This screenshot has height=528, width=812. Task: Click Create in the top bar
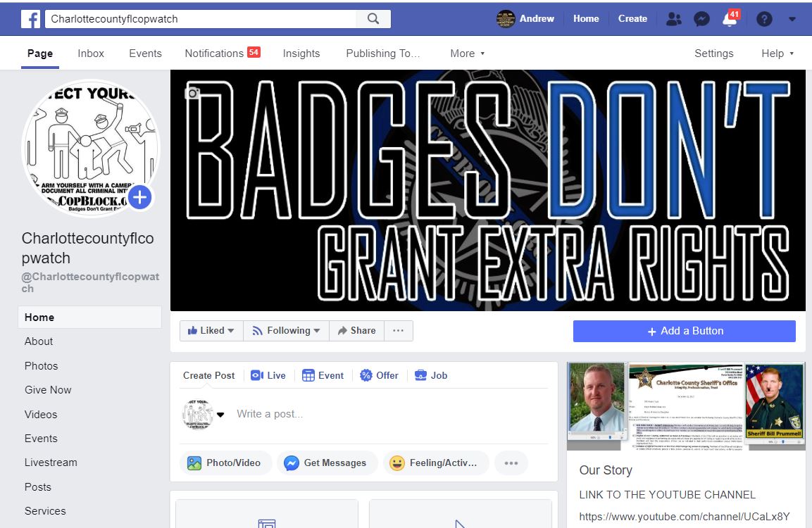pyautogui.click(x=632, y=18)
